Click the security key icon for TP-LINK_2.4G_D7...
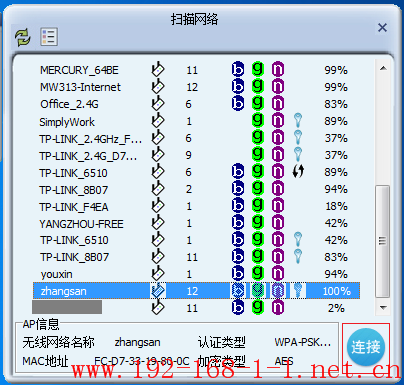The height and width of the screenshot is (385, 404). pyautogui.click(x=298, y=154)
